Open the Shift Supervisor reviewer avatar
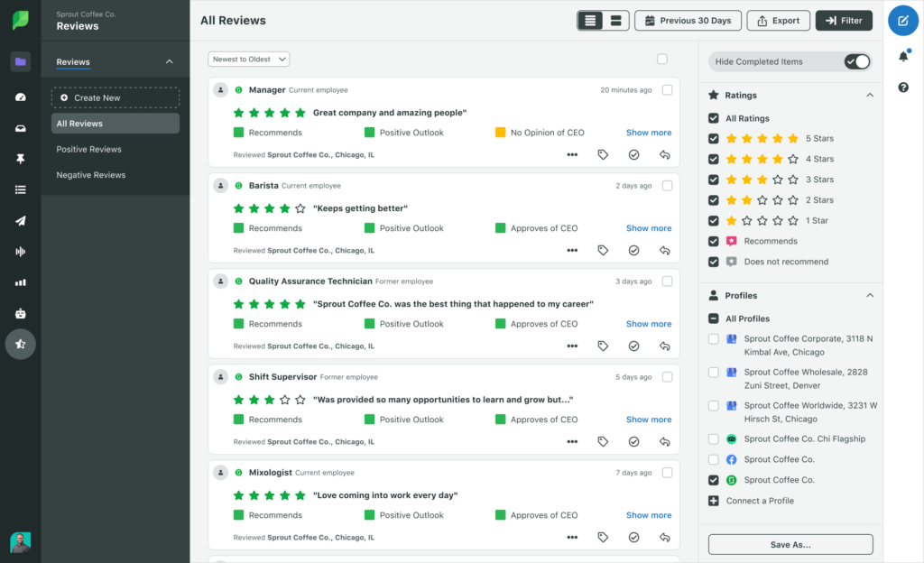The width and height of the screenshot is (924, 563). pyautogui.click(x=220, y=377)
